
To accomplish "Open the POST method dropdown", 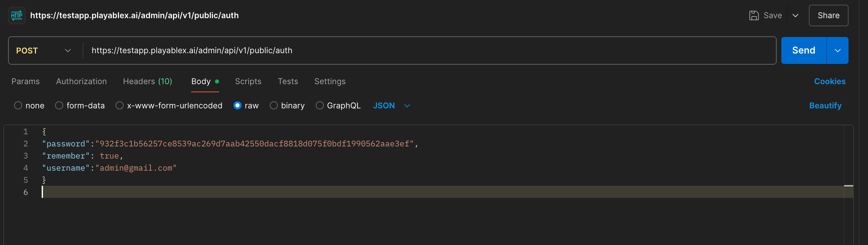I will pos(44,50).
